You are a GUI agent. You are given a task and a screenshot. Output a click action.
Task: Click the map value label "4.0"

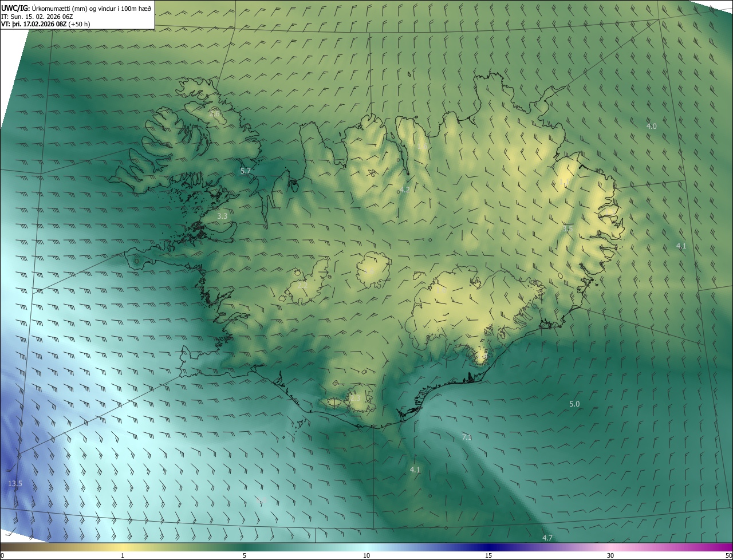[x=652, y=126]
